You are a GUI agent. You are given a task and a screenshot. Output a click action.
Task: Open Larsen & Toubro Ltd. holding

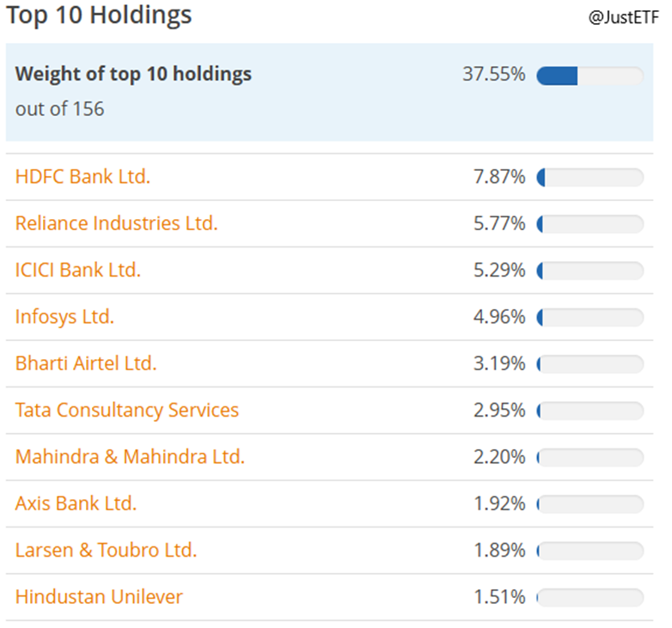click(x=106, y=550)
